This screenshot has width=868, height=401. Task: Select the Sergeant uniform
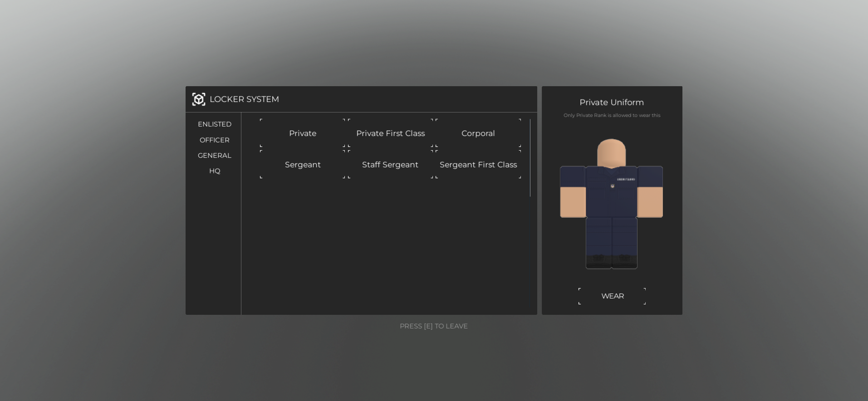[303, 165]
